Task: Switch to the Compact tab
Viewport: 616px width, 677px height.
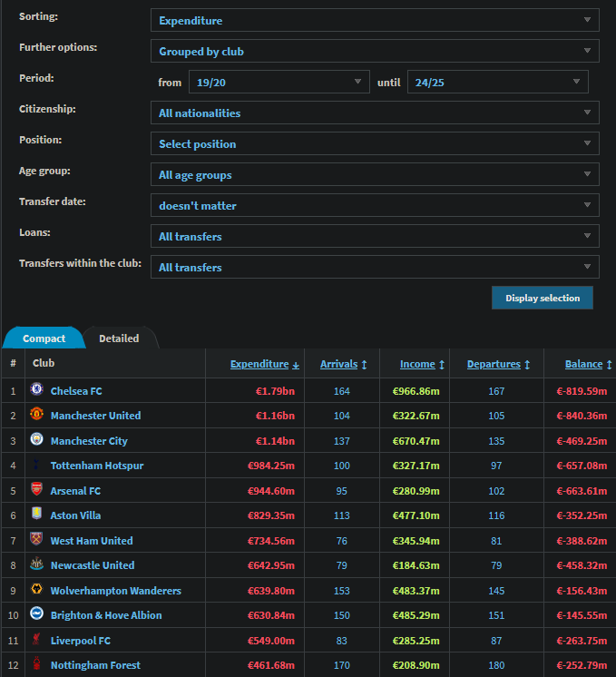Action: tap(44, 338)
